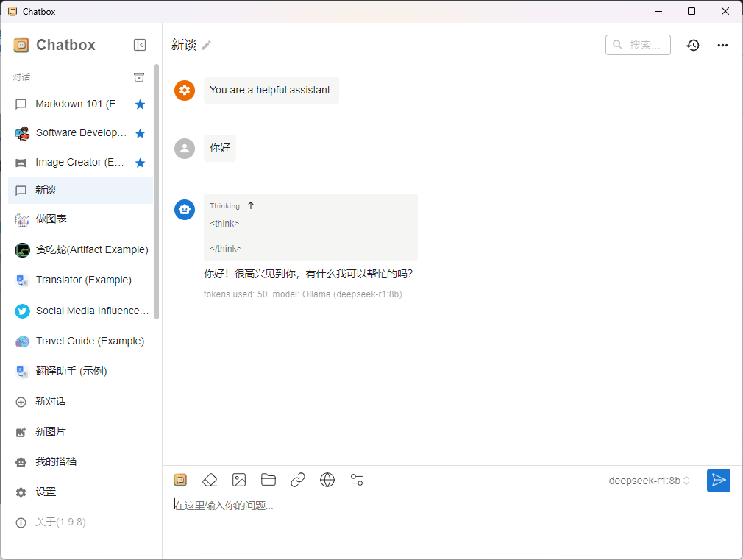Viewport: 743px width, 560px height.
Task: Click the eraser icon to clear messages
Action: tap(210, 480)
